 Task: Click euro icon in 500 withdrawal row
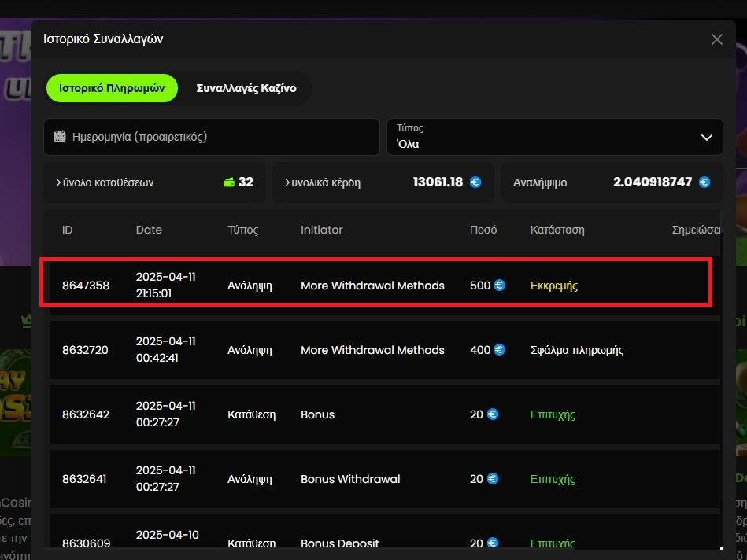pos(499,286)
